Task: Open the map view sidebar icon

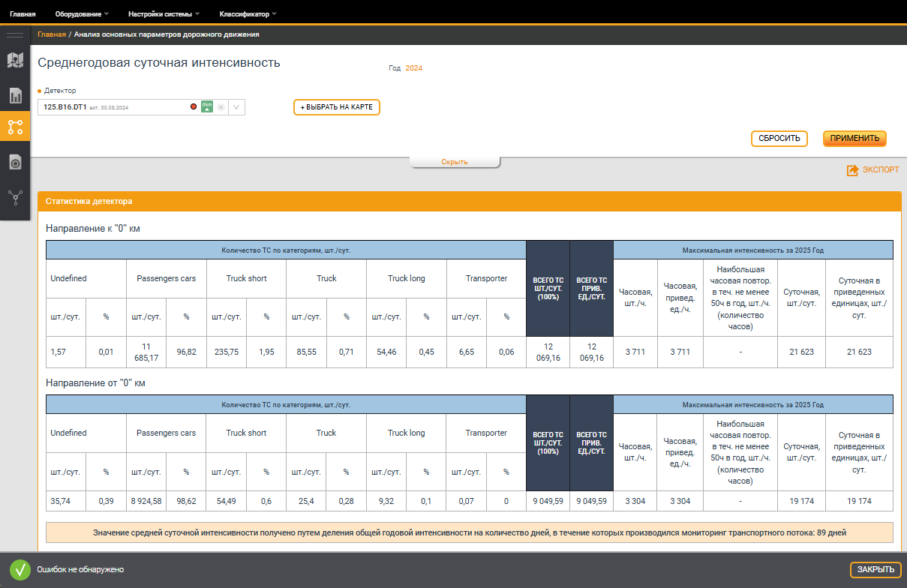Action: [x=15, y=61]
